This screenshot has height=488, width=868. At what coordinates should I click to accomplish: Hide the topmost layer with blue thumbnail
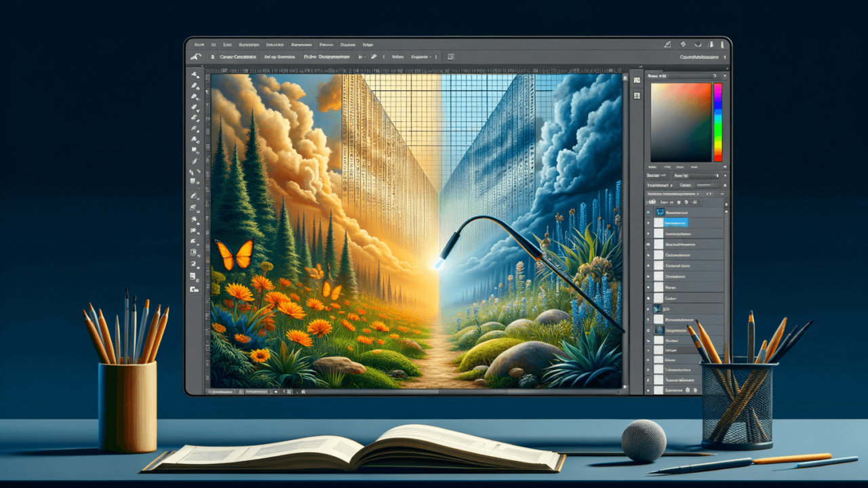(x=649, y=212)
